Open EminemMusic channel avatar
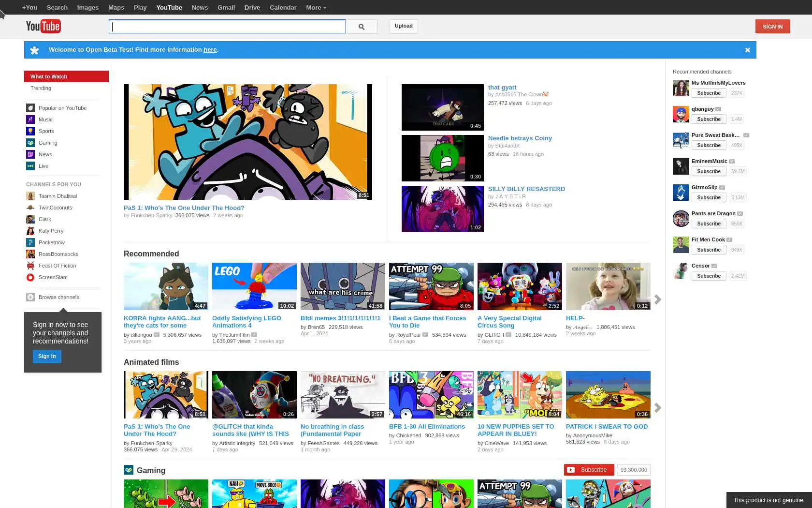The image size is (812, 508). coord(681,166)
